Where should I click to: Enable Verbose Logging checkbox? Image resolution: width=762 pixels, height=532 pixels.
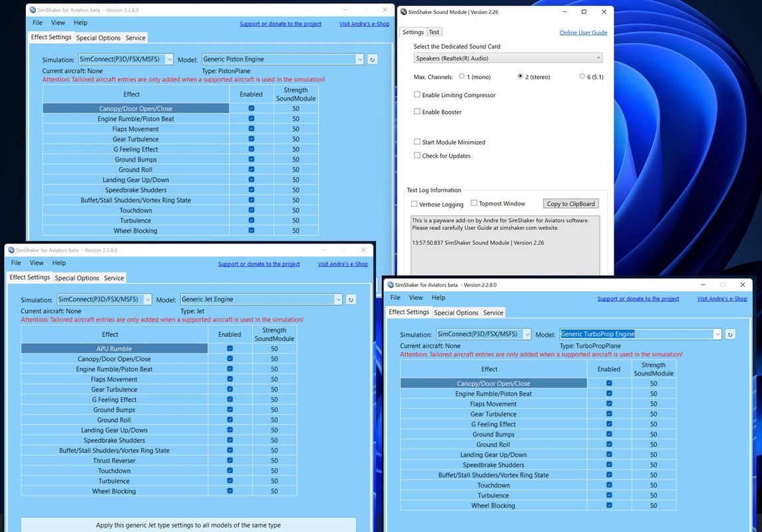coord(414,204)
